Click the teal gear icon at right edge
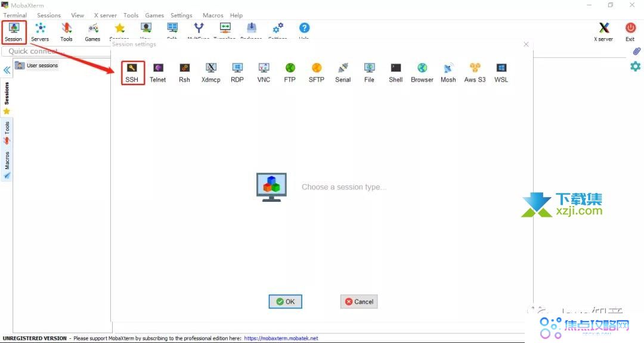This screenshot has height=343, width=644. [x=636, y=66]
